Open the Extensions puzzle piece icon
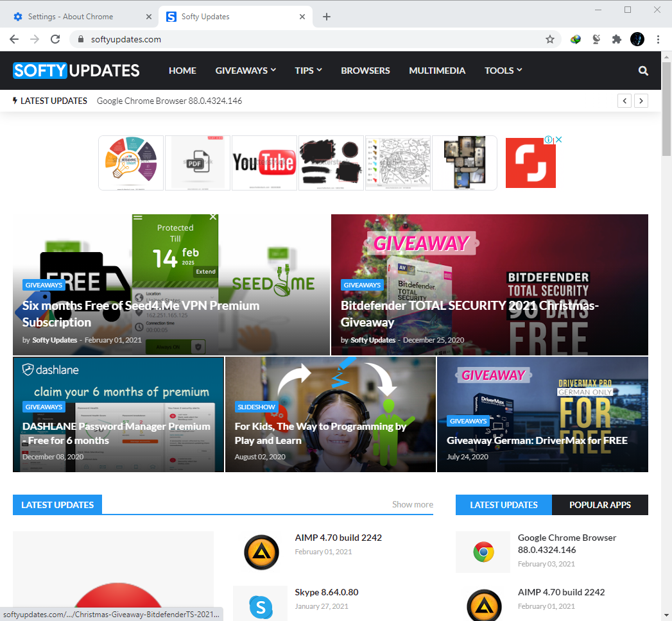The width and height of the screenshot is (672, 621). (x=617, y=39)
